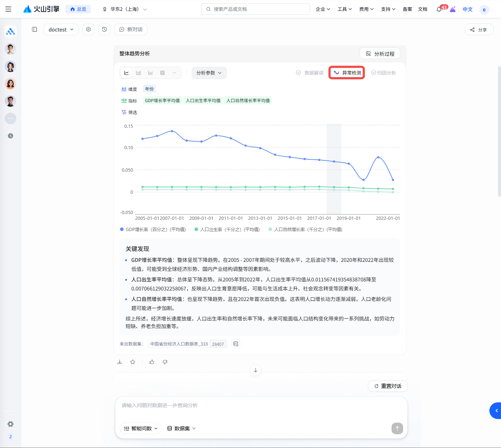Screen dimensions: 501x448
Task: Expand the 分析参数 dropdown
Action: (x=209, y=73)
